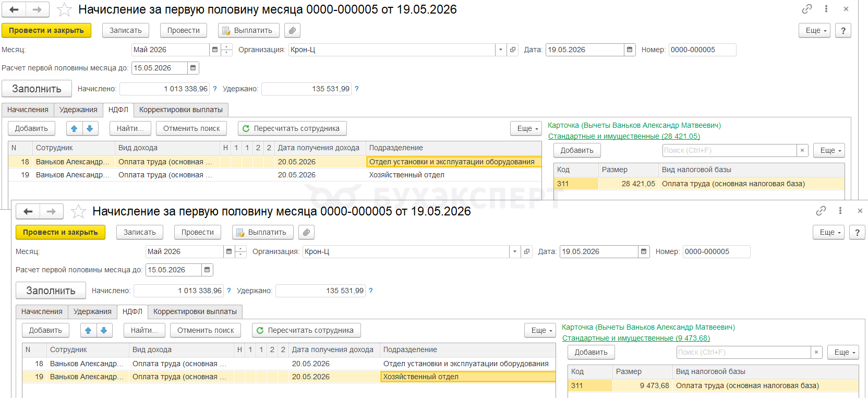Open the Месяц calendar picker in the background window

pos(215,50)
